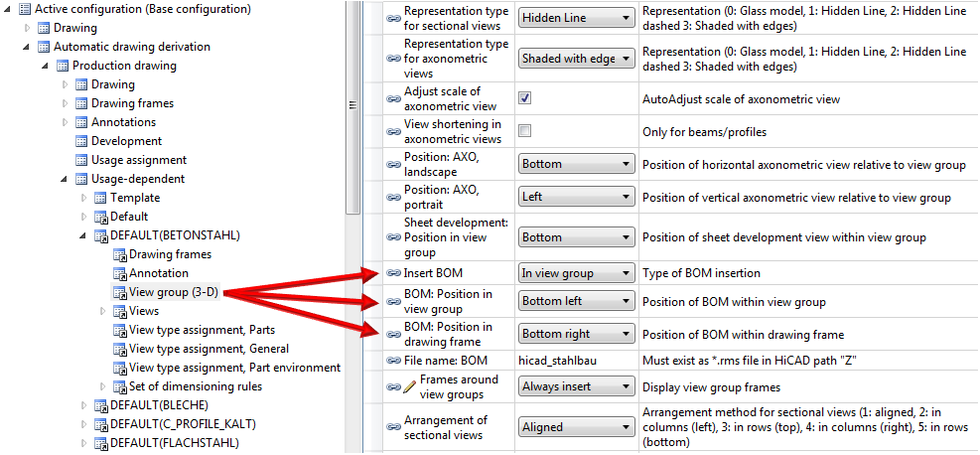
Task: Select the Annotations node under Production drawing
Action: pos(123,122)
